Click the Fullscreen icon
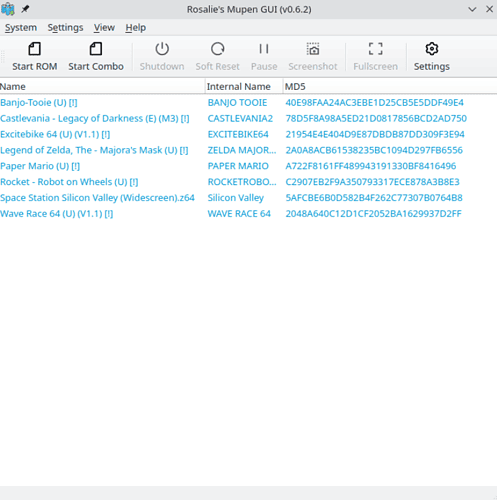497x500 pixels. tap(375, 49)
